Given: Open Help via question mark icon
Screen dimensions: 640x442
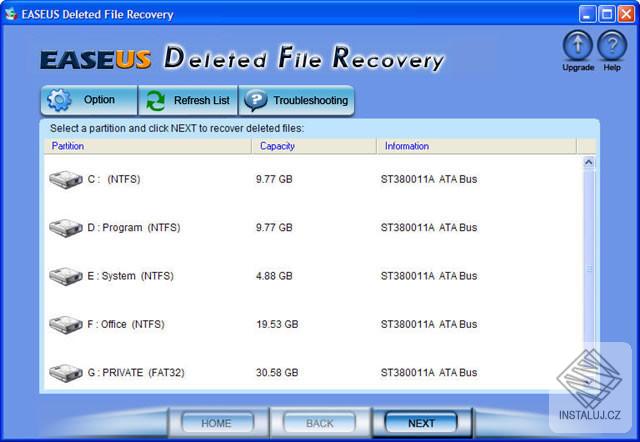Looking at the screenshot, I should pos(612,46).
